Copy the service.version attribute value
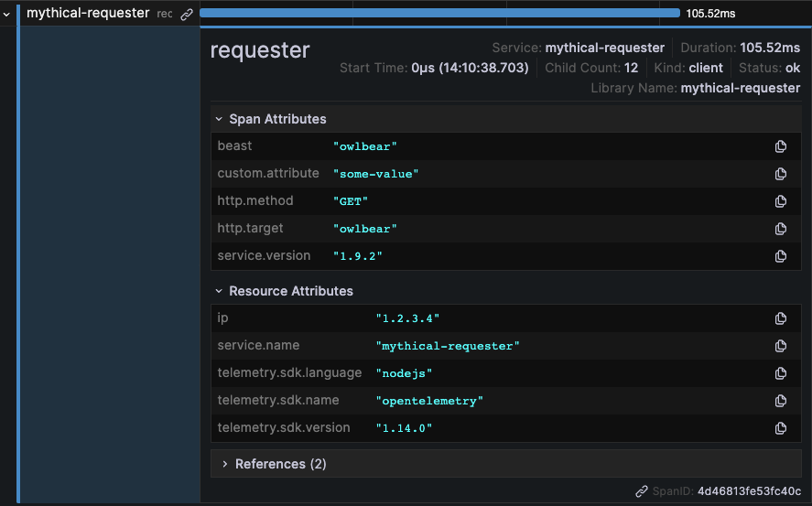 click(781, 256)
